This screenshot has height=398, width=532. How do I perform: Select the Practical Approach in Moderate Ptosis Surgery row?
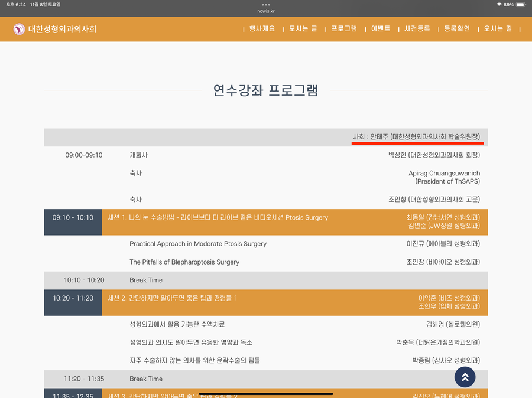pos(198,244)
